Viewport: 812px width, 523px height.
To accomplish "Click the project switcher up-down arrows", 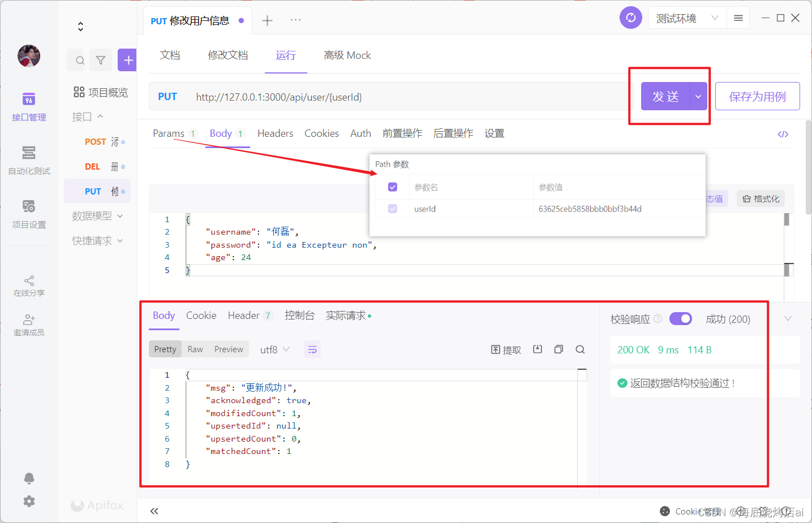I will click(x=80, y=27).
